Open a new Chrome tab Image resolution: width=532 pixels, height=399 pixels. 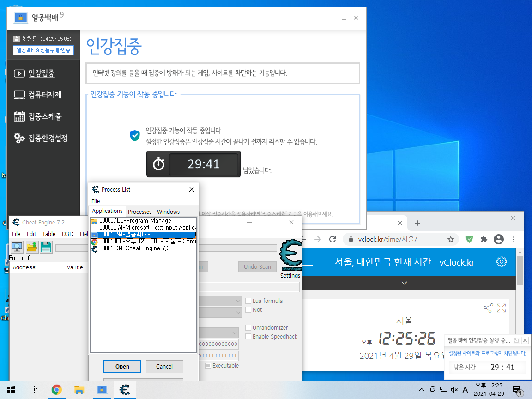pyautogui.click(x=417, y=223)
